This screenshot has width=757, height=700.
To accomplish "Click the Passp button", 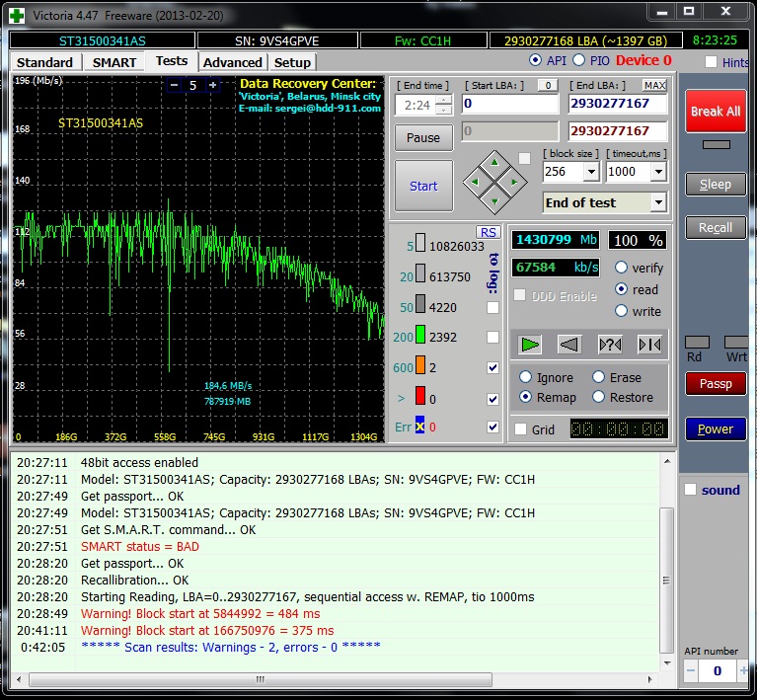I will (716, 384).
